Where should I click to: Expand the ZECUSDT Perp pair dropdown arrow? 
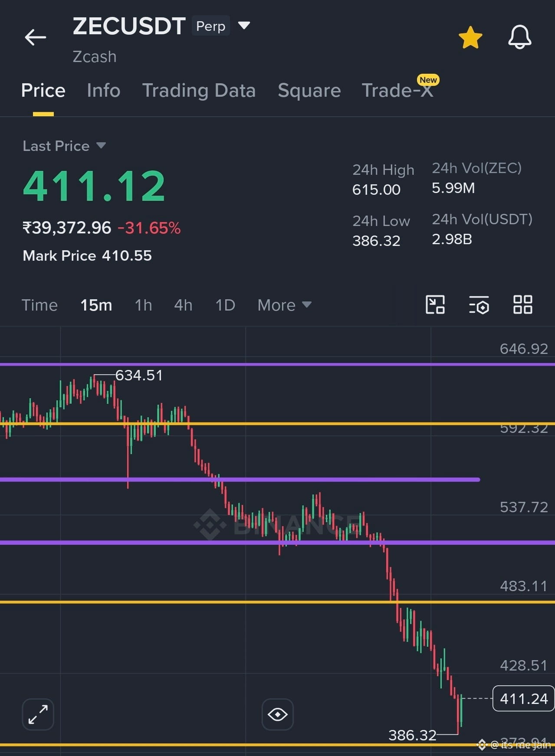point(244,26)
